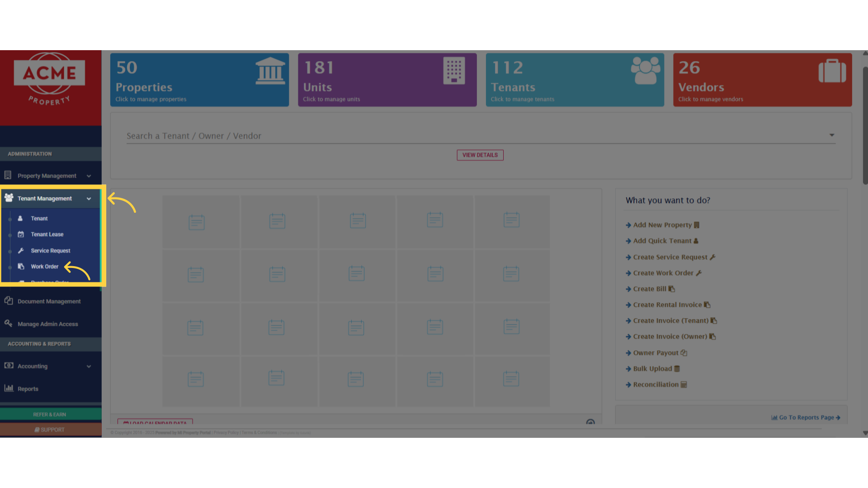Screen dimensions: 868x488
Task: Collapse the Tenant Management menu chevron
Action: click(x=89, y=199)
